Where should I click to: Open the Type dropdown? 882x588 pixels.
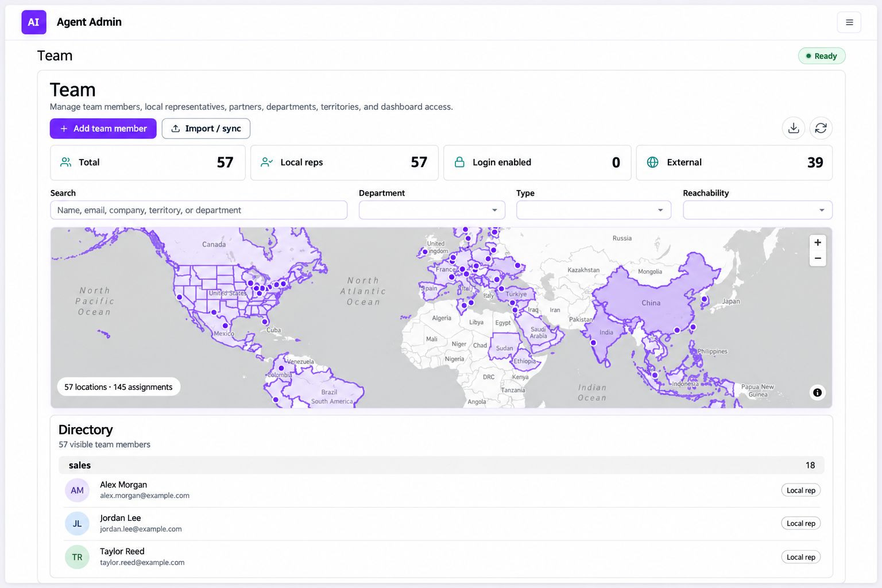(594, 210)
